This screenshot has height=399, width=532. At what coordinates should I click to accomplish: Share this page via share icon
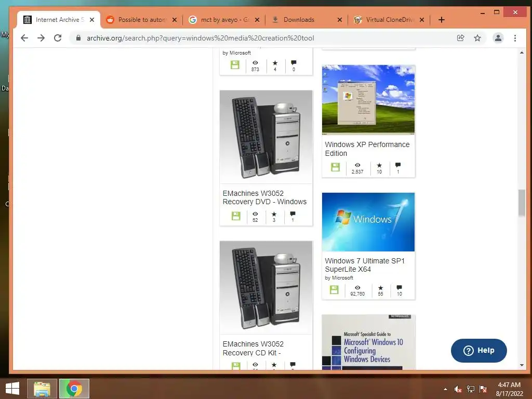click(460, 38)
